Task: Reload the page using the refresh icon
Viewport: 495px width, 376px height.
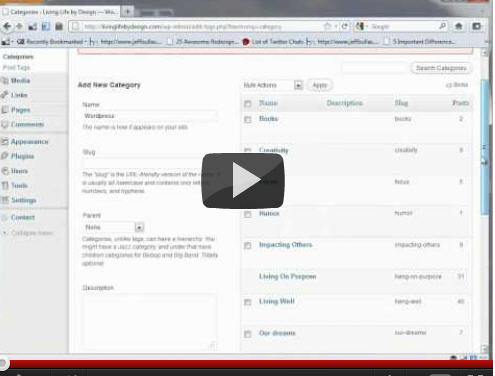Action: tap(344, 26)
